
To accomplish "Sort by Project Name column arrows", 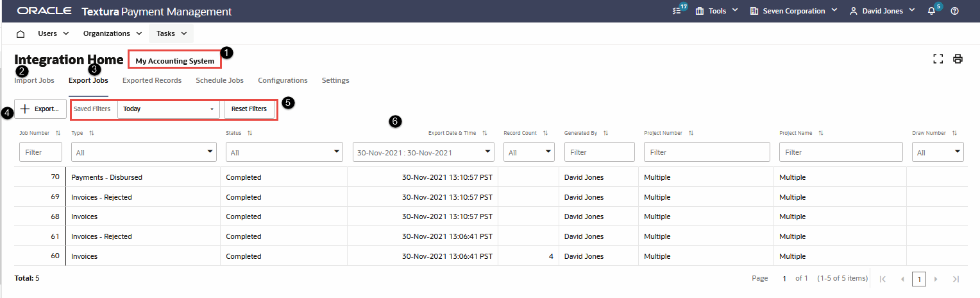I will coord(820,133).
